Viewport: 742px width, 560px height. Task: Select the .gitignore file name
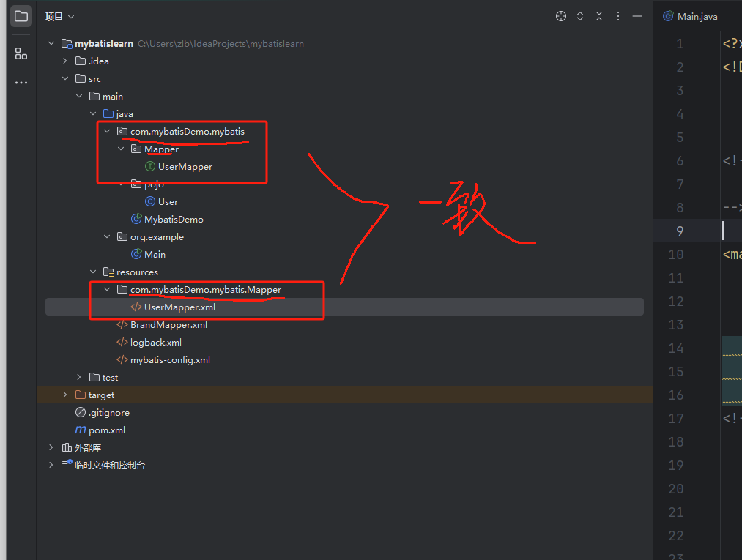(109, 412)
